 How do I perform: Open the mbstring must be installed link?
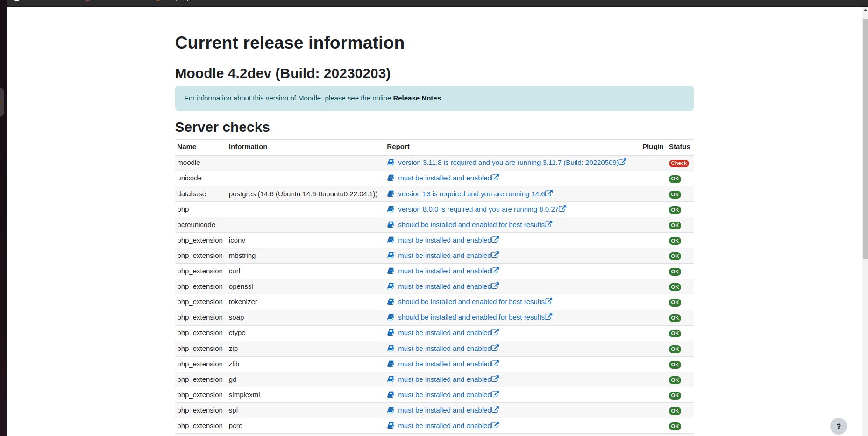[x=445, y=256]
